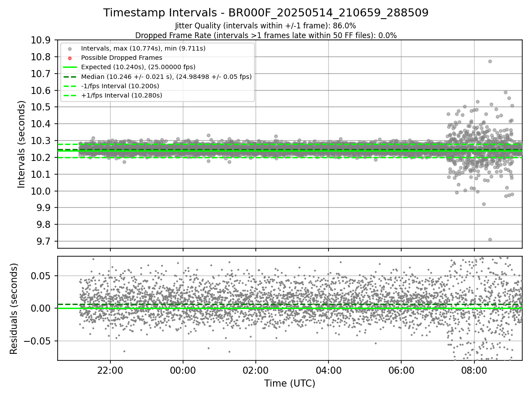Click the 10.8 y-axis tick label
This screenshot has height=399, width=532.
(x=40, y=57)
